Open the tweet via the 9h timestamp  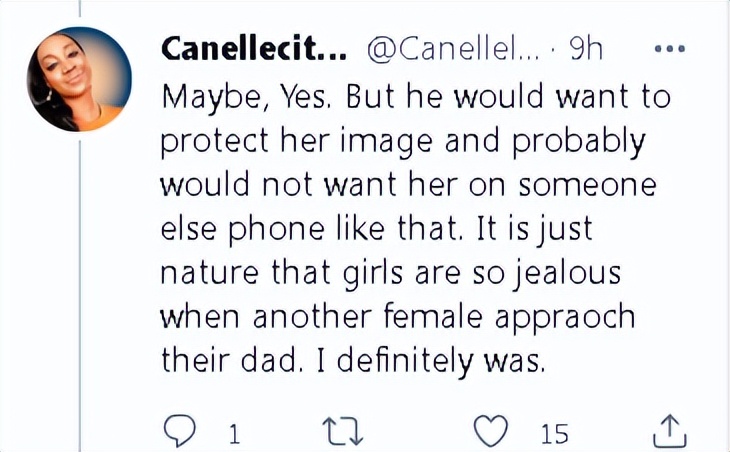(x=585, y=49)
